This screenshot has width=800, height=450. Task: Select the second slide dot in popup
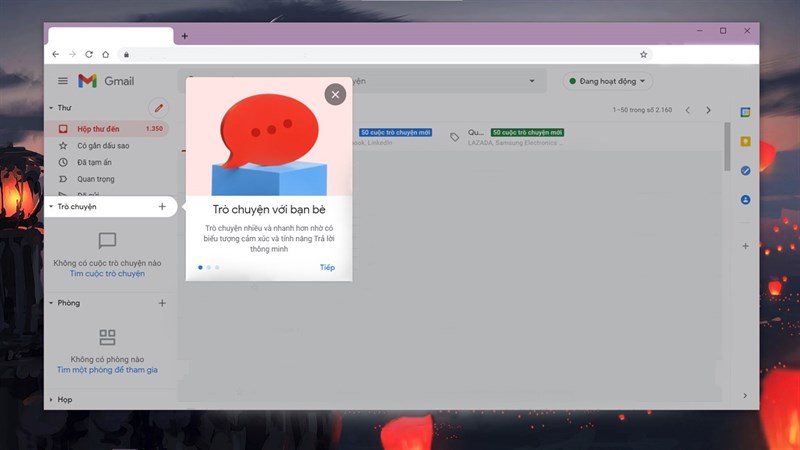coord(209,267)
